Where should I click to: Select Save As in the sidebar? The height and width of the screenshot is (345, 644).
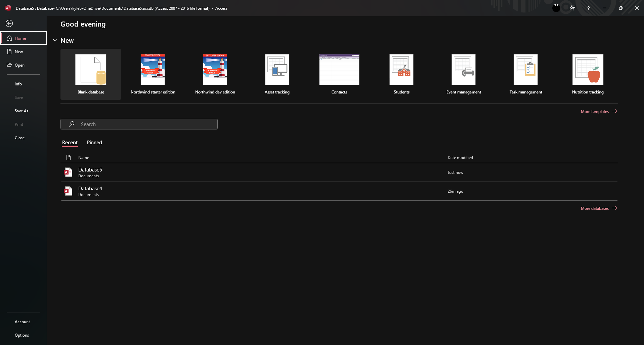point(24,111)
